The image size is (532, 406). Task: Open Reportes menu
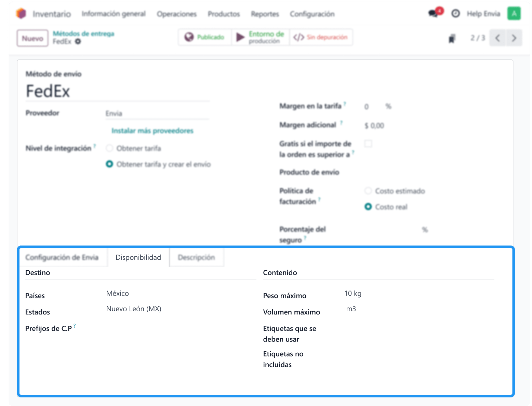tap(265, 14)
